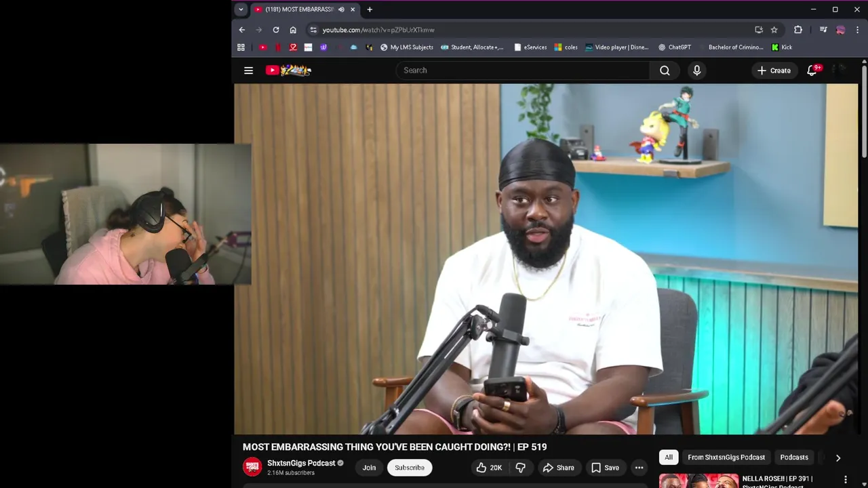The height and width of the screenshot is (488, 868).
Task: Click the Create video button
Action: [774, 70]
